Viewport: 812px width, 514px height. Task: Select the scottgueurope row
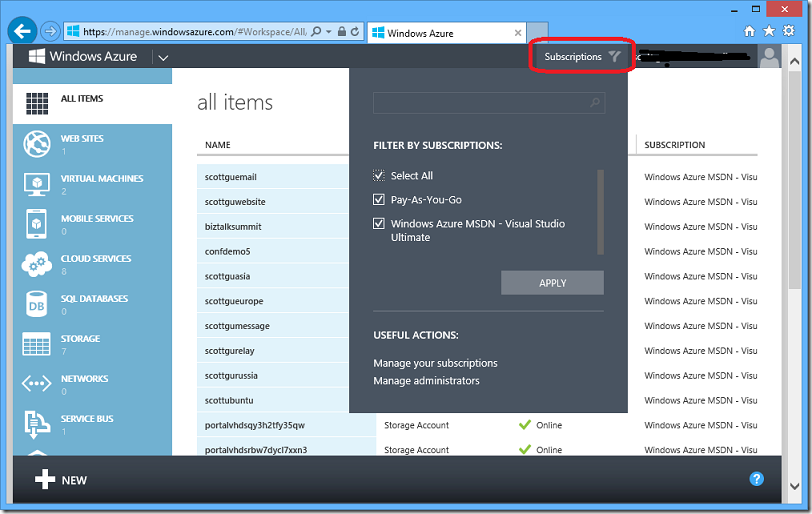pos(272,301)
